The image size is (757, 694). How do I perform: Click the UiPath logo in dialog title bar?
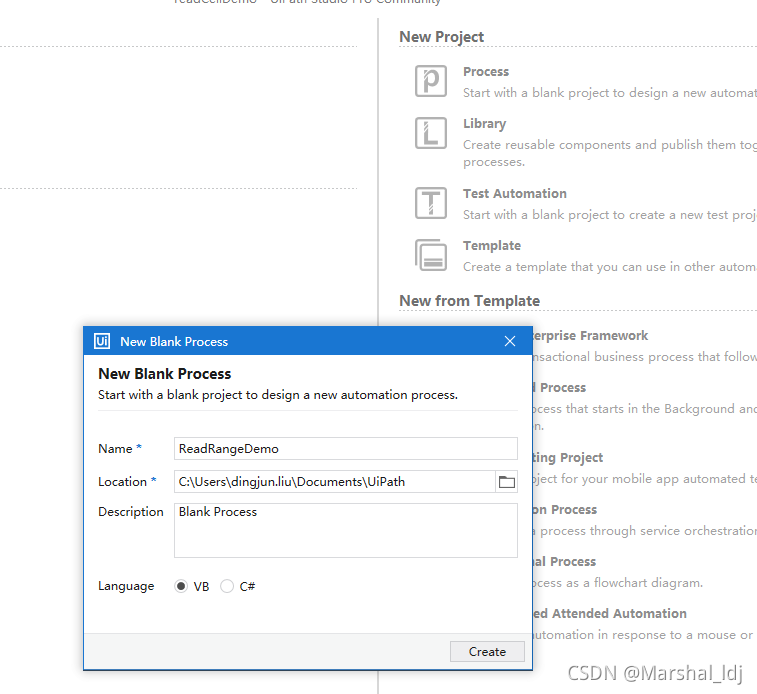coord(102,341)
